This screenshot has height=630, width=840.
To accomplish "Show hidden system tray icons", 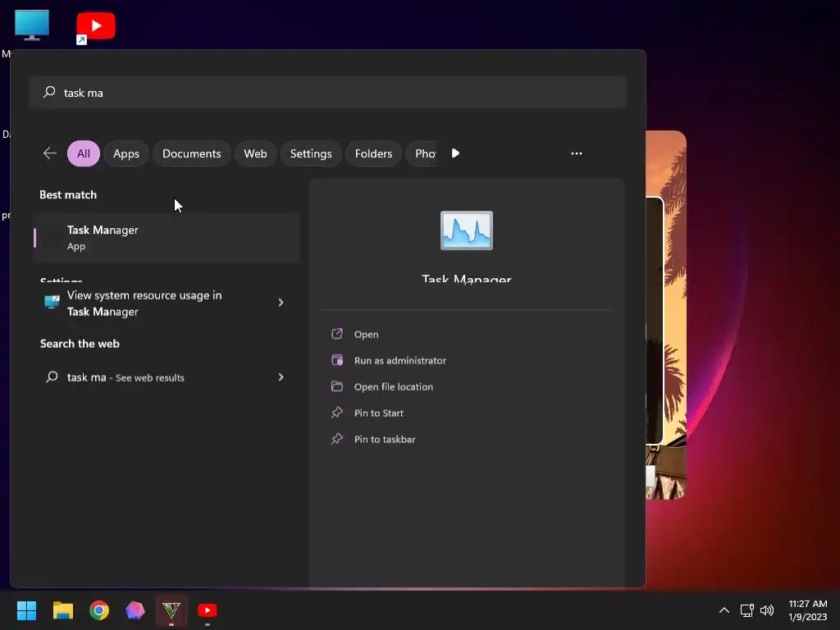I will (x=724, y=610).
